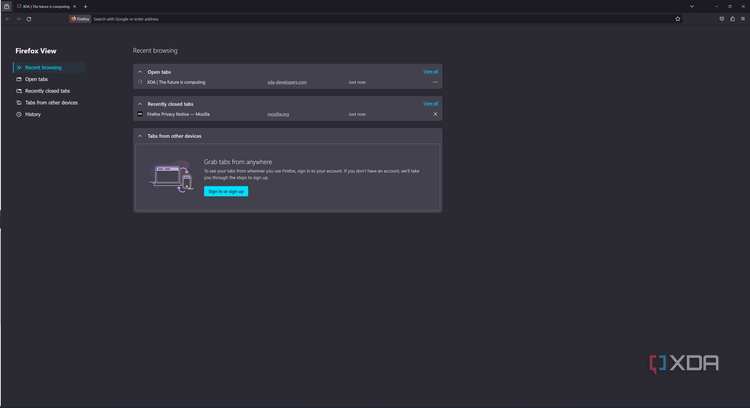Close the XDA browser tab
This screenshot has width=750, height=408.
point(75,7)
